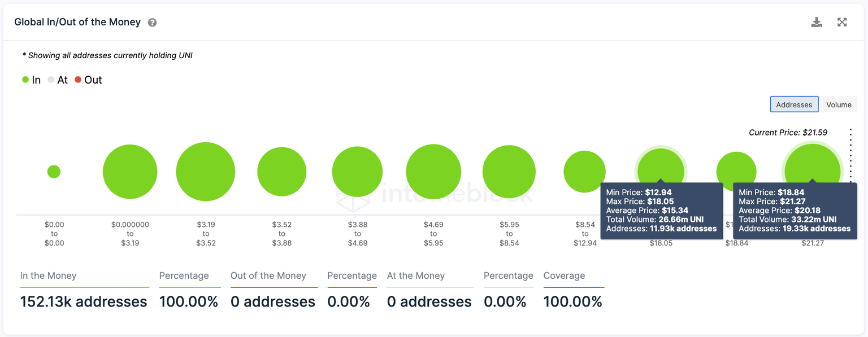Toggle the green In legend item
The image size is (868, 337).
point(31,80)
